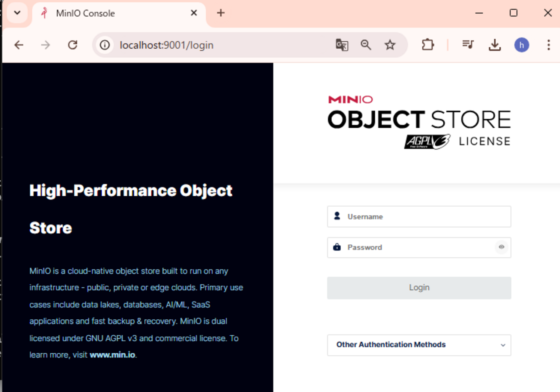
Task: Click the browser forward arrow
Action: tap(45, 45)
